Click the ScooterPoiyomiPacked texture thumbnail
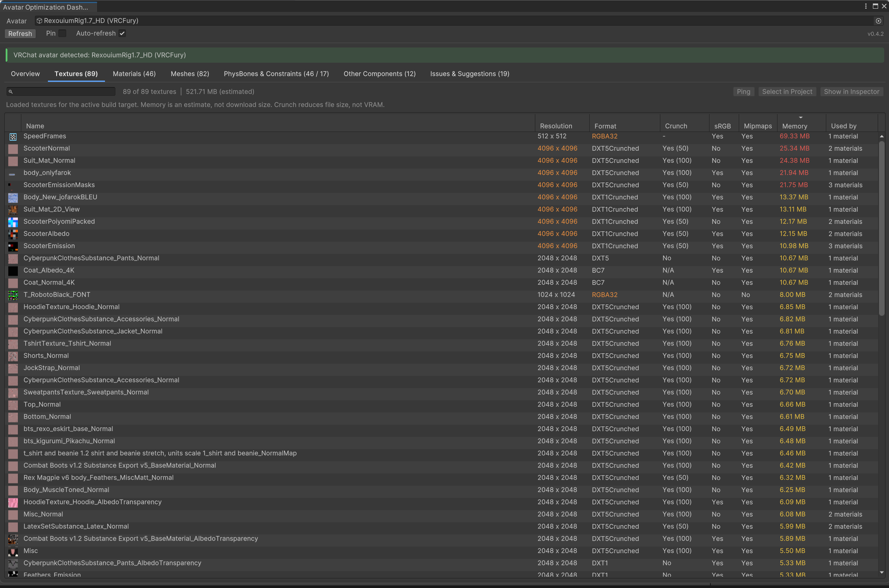The height and width of the screenshot is (588, 889). pos(13,222)
